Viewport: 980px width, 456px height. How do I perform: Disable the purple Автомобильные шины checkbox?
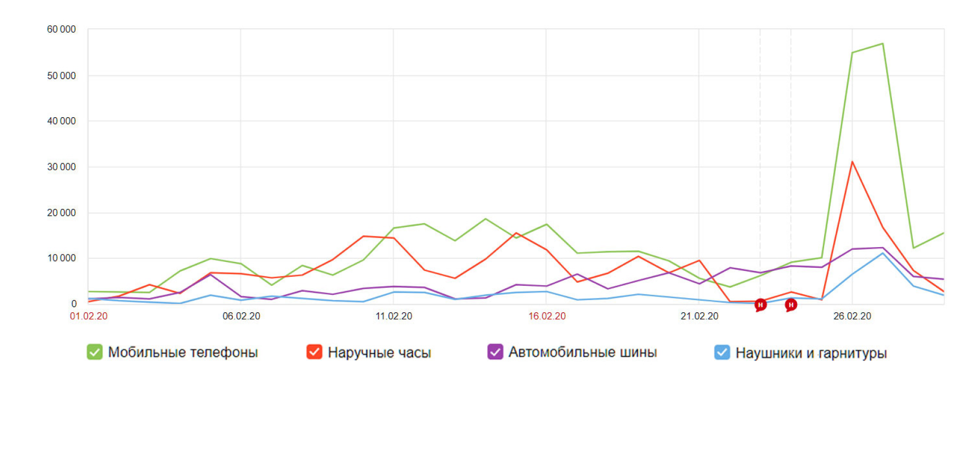pos(495,352)
